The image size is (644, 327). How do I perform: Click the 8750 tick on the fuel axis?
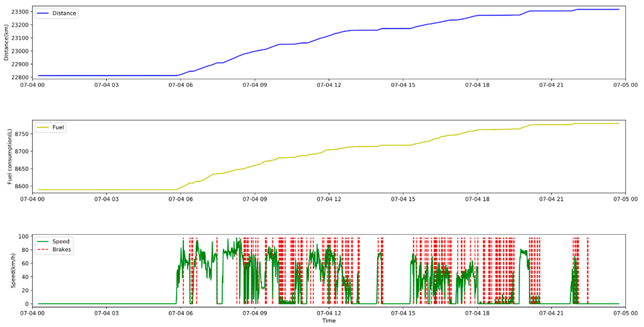22,134
